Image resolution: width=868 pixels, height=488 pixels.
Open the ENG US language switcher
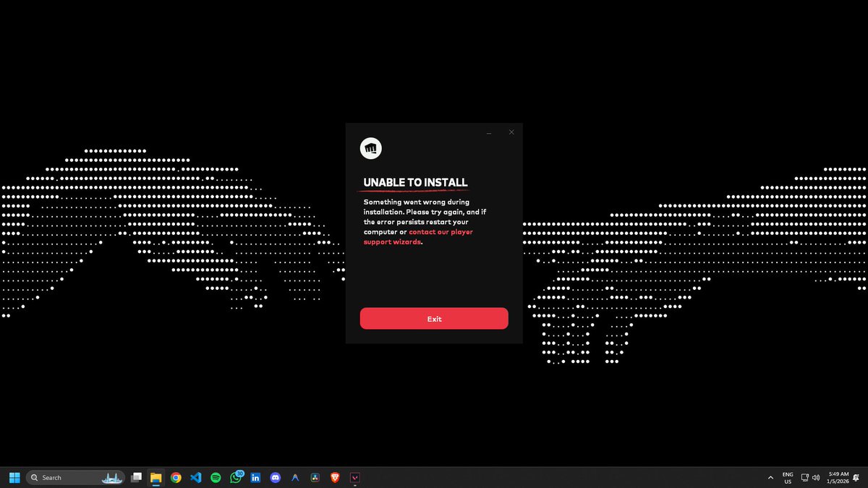click(x=788, y=478)
